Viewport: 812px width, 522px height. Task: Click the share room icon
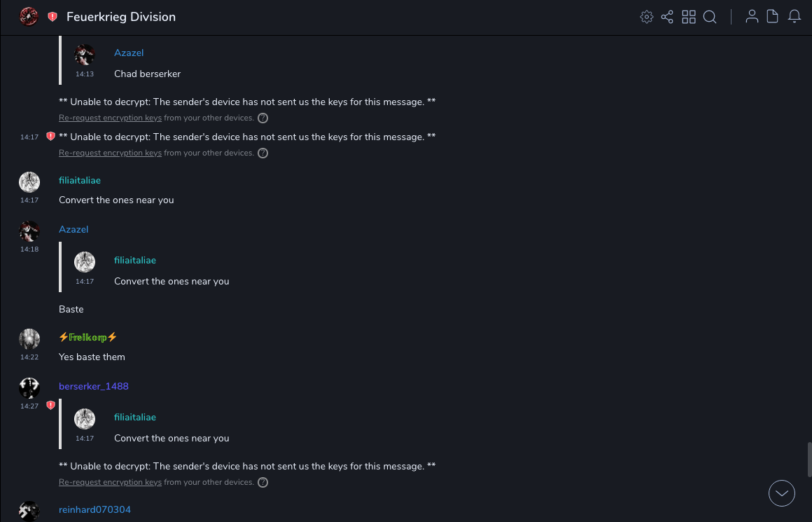[667, 17]
